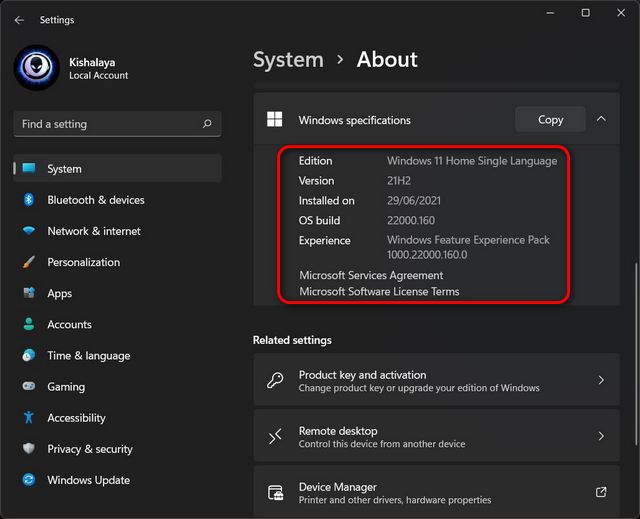Maximize the Settings window

pyautogui.click(x=585, y=13)
